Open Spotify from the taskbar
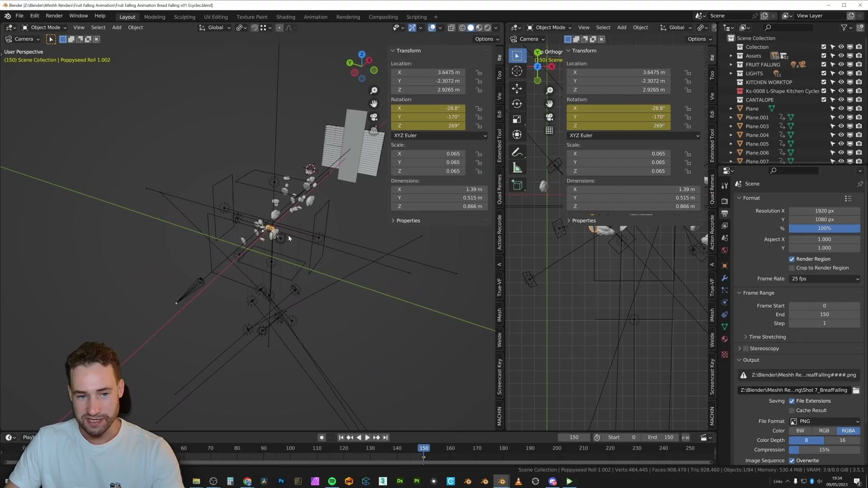 332,481
